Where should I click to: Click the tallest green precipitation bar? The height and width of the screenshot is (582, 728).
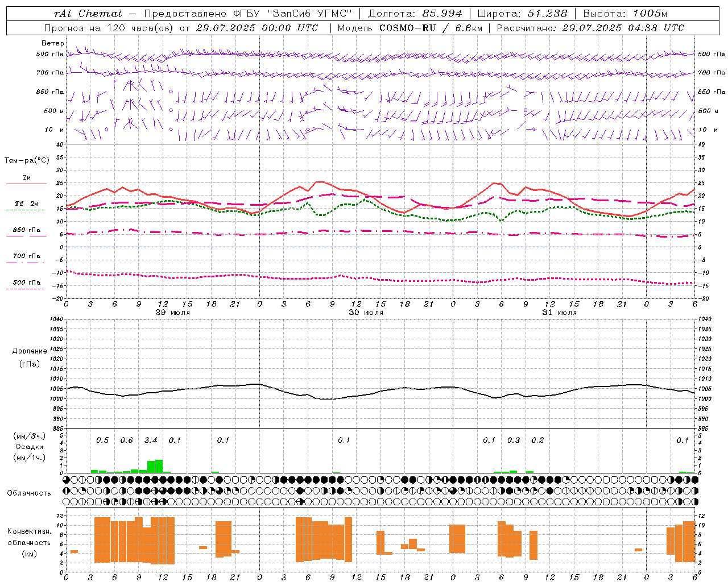tap(159, 466)
